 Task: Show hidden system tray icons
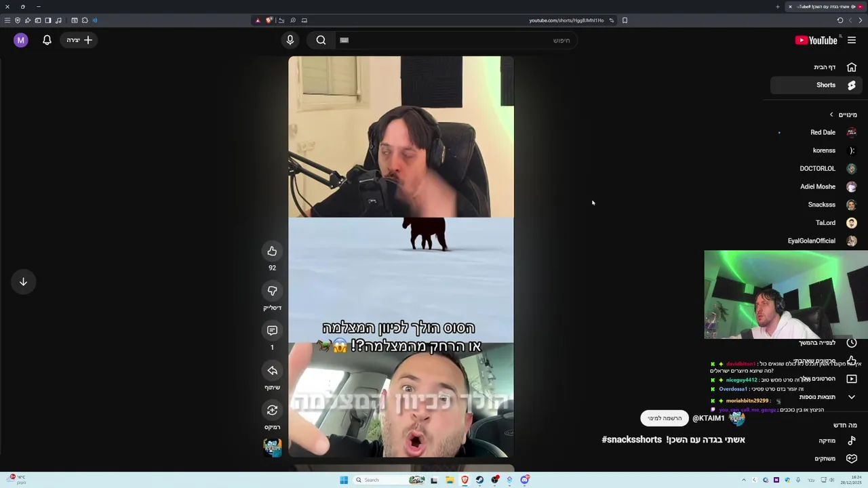744,480
